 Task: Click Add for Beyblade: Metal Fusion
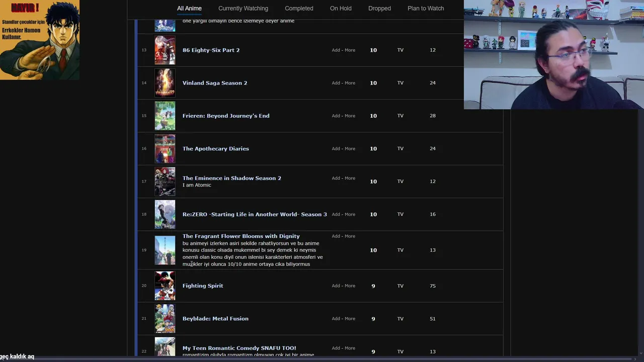click(336, 318)
